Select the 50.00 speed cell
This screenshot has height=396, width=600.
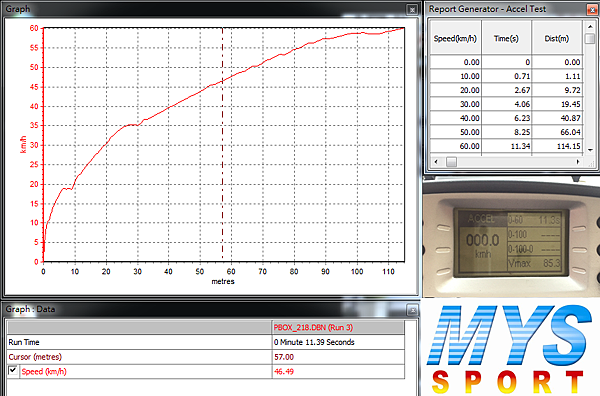[x=455, y=132]
